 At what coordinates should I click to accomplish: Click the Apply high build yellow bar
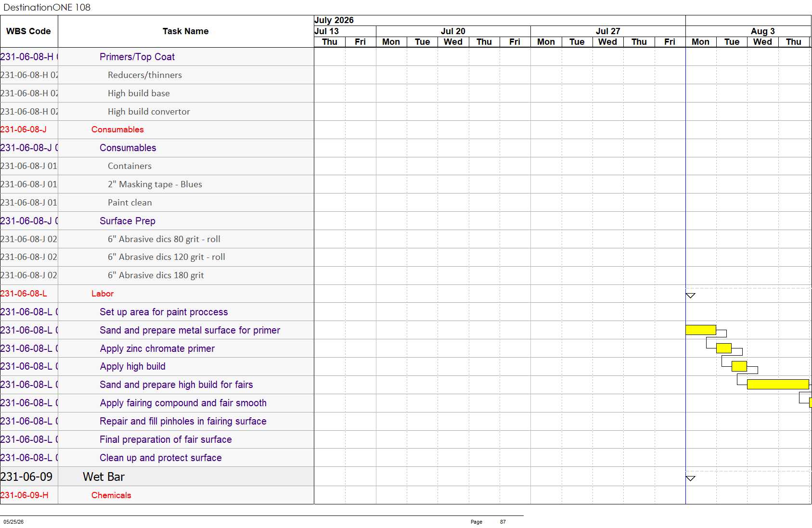point(739,366)
